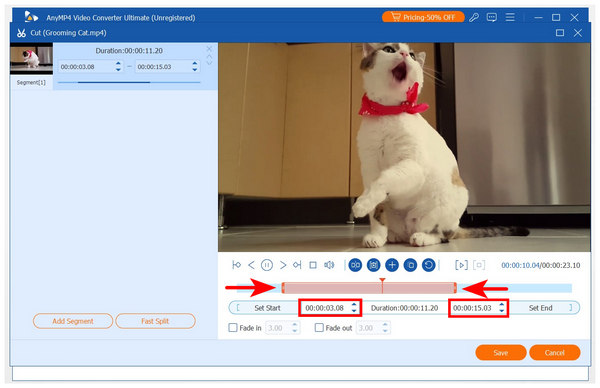Open the feedback chat icon in title bar
Image resolution: width=600 pixels, height=388 pixels.
pos(492,17)
